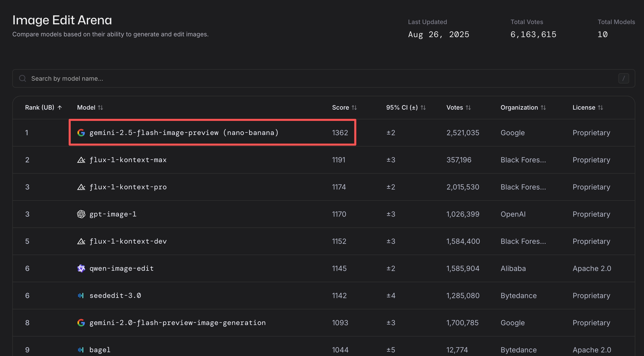Click the OpenAI logo beside gpt-image-1

[x=81, y=214]
